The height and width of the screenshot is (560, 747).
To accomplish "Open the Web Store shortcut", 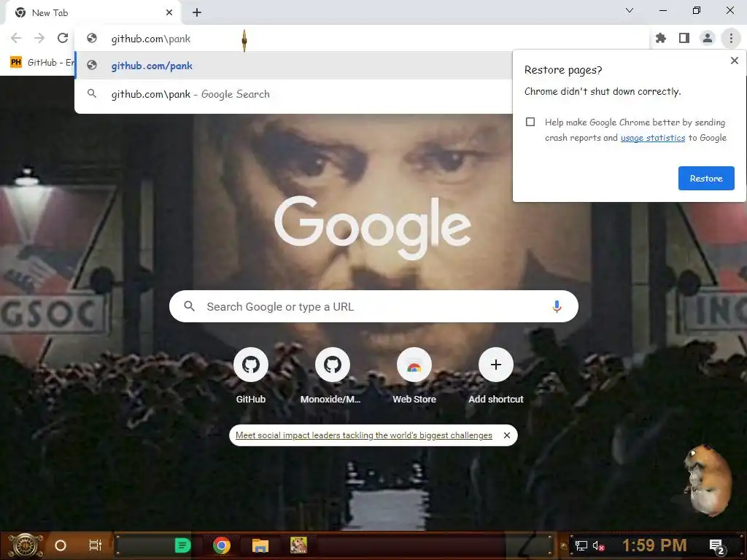I will (414, 376).
